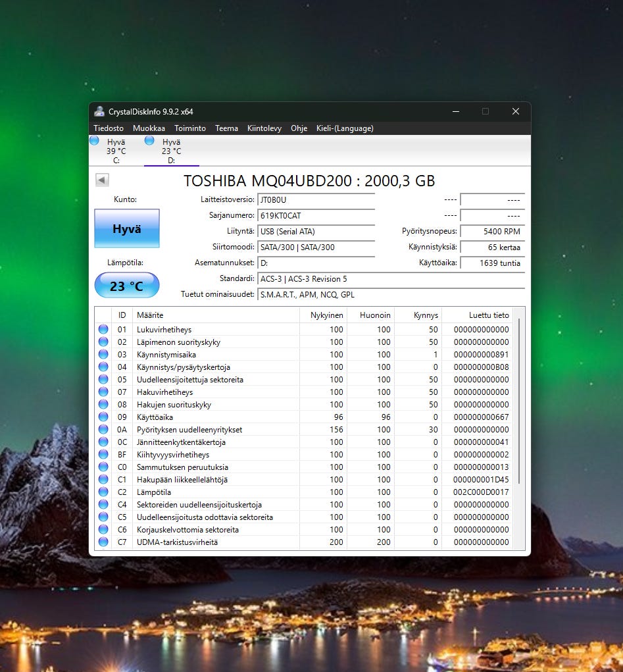Click status orb in Hakujen suorituskyky row
Screen dimensions: 623x672
click(103, 404)
